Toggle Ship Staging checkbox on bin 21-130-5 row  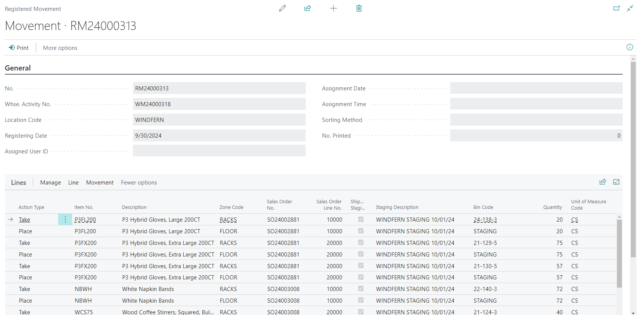point(361,266)
